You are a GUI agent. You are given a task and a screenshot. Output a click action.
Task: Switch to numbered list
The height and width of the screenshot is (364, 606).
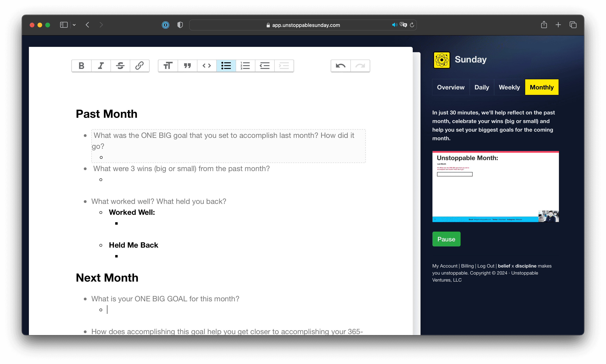coord(245,66)
